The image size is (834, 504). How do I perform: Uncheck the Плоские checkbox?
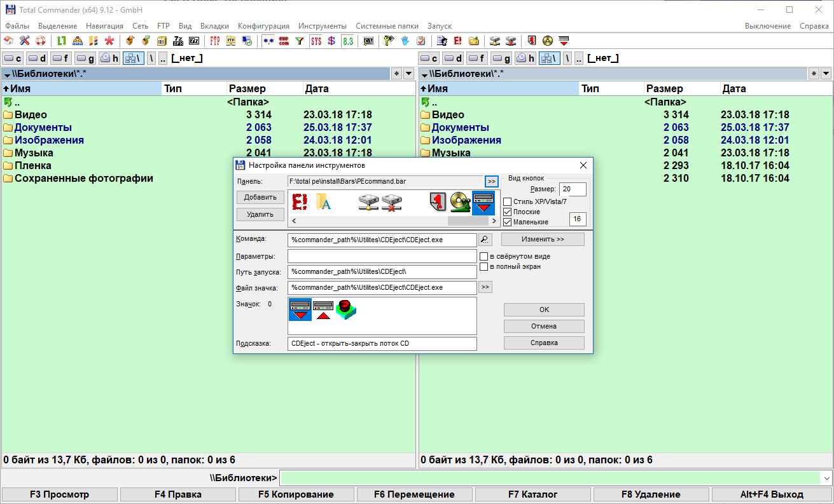(507, 212)
